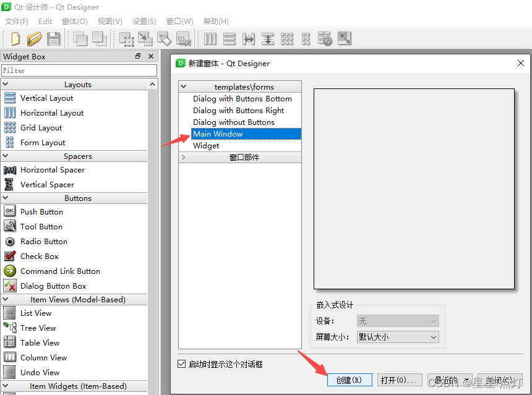Viewport: 532px width, 395px height.
Task: Close the 新建窗体 dialog
Action: (521, 63)
